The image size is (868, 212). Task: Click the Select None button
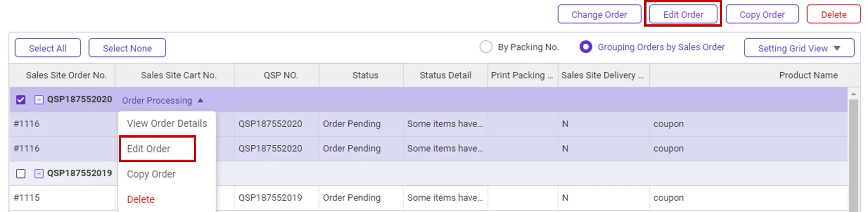pyautogui.click(x=127, y=48)
